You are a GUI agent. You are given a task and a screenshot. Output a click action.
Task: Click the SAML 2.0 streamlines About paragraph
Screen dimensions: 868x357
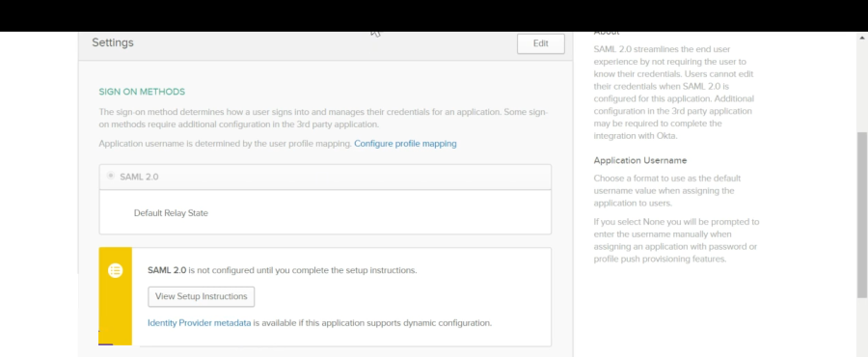coord(674,92)
